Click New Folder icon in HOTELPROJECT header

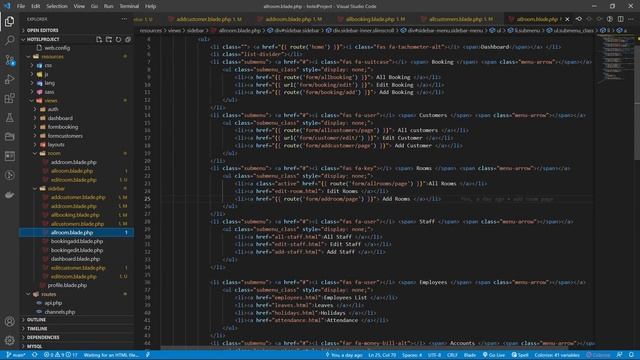pos(109,39)
